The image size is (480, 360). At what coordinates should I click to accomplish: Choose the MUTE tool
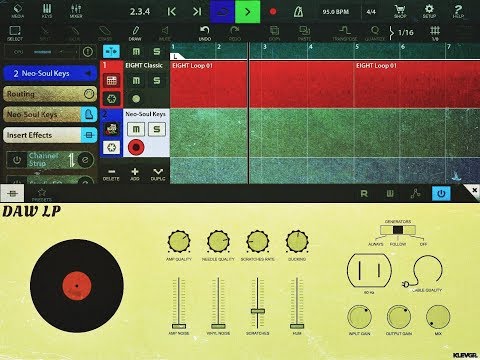pos(165,33)
